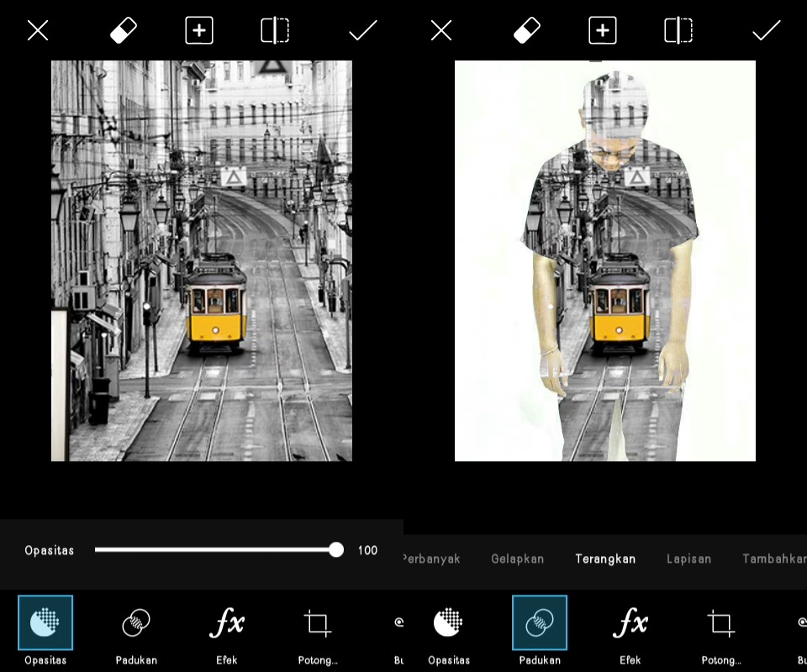The height and width of the screenshot is (672, 807).
Task: Open the Opasitas tool in right screen
Action: pos(448,631)
